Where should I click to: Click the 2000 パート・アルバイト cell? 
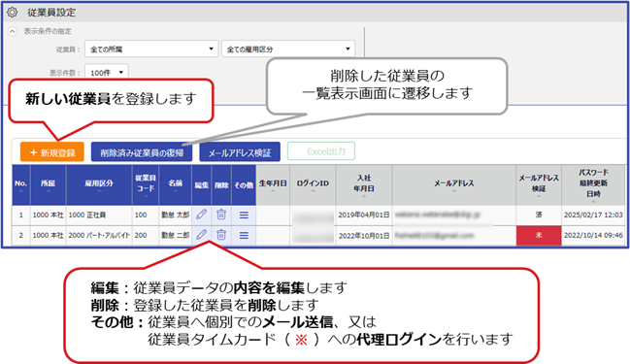click(99, 236)
